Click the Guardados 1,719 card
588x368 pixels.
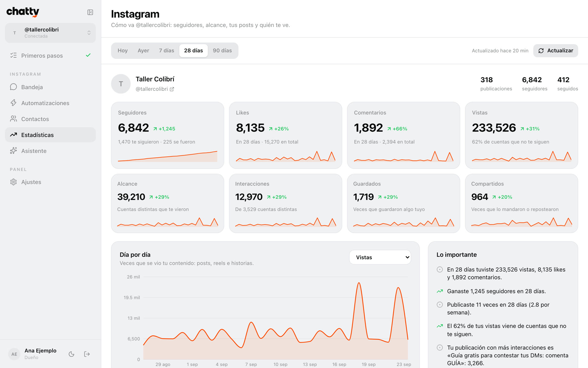coord(404,203)
